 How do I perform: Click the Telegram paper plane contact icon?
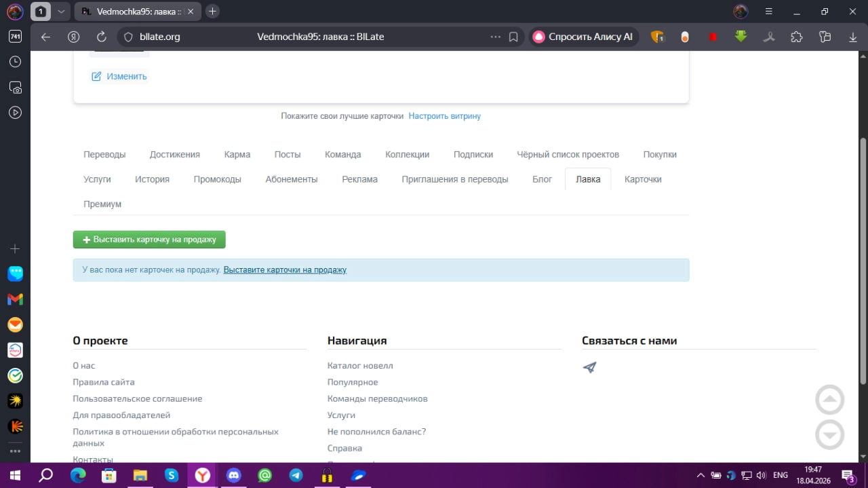click(589, 367)
